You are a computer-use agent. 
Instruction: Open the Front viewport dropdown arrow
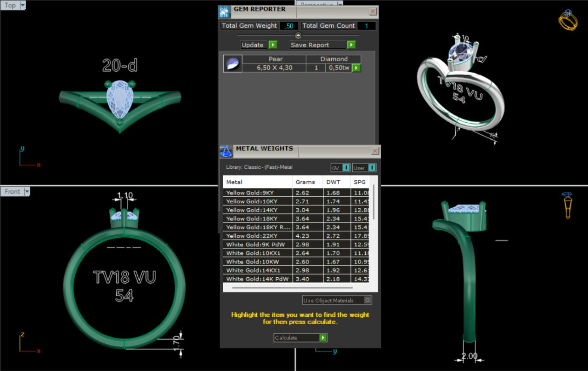(27, 191)
